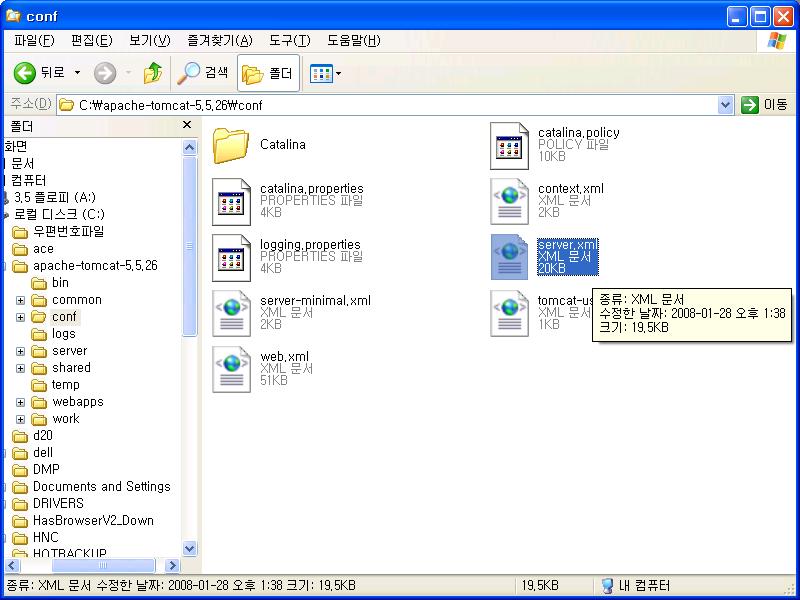
Task: Select the context.xml file icon
Action: [509, 202]
